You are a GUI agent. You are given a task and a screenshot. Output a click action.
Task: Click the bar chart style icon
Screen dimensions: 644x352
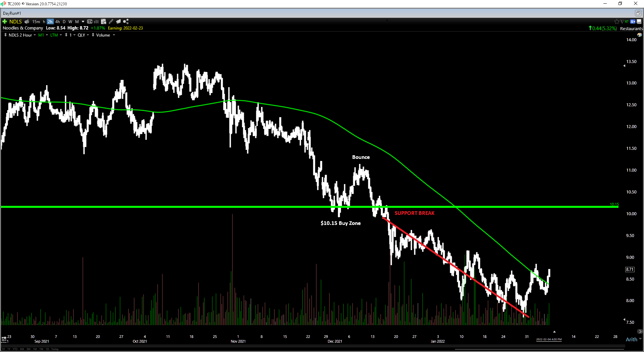96,21
